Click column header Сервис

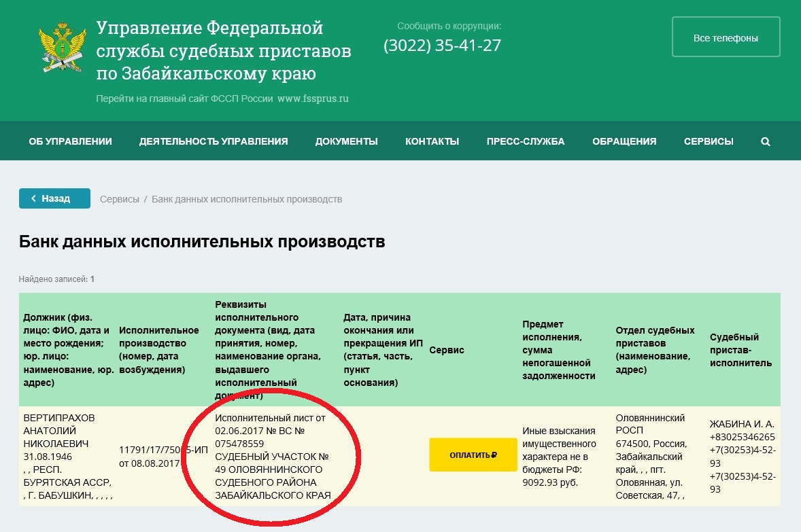[x=447, y=350]
